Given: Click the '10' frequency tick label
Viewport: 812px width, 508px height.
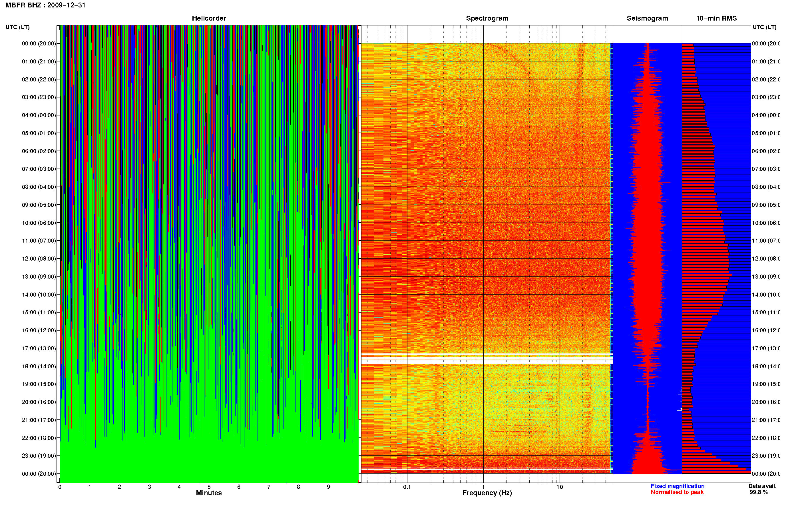Looking at the screenshot, I should (x=559, y=487).
